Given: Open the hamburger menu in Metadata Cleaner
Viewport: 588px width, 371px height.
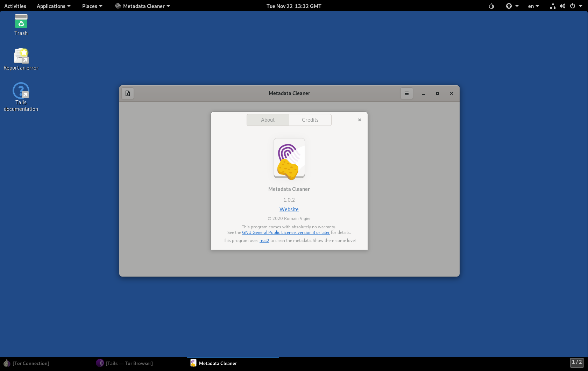Looking at the screenshot, I should click(407, 93).
